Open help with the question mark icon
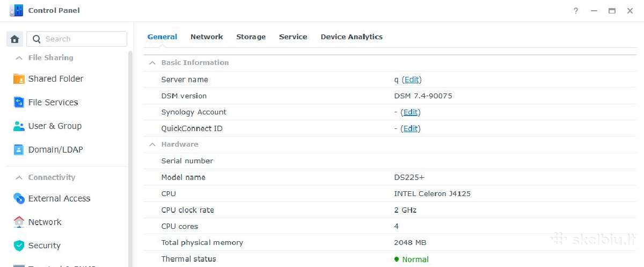 (576, 11)
